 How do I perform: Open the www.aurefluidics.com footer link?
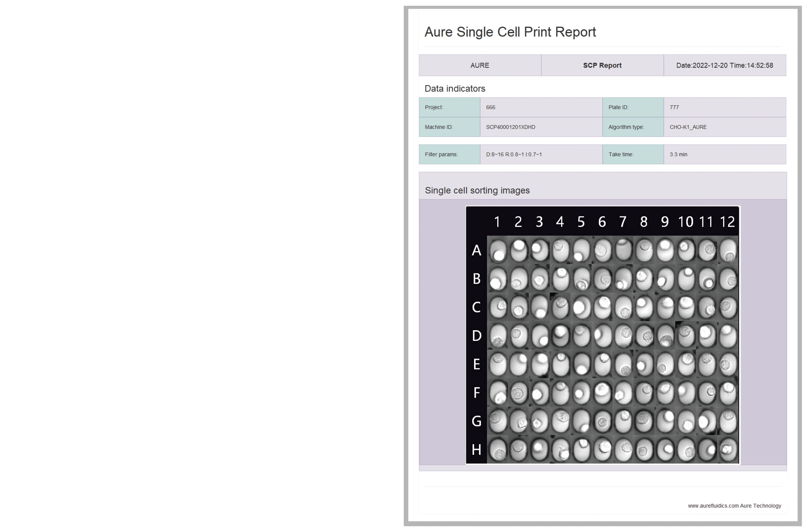coord(713,506)
